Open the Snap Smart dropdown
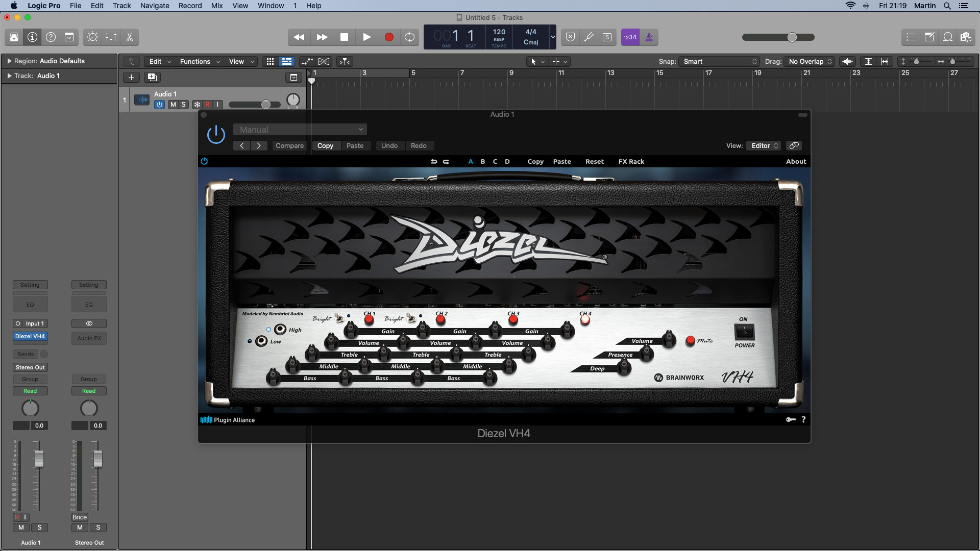The height and width of the screenshot is (551, 980). 719,61
